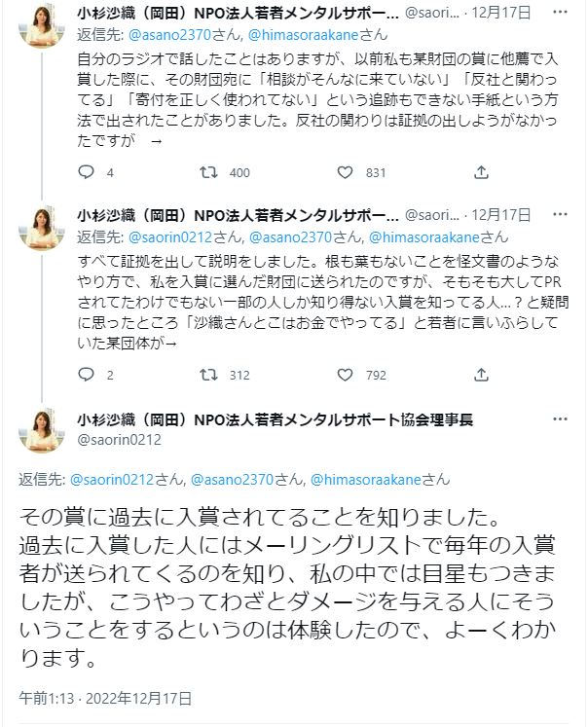Like the first tweet with 831 likes

click(343, 172)
